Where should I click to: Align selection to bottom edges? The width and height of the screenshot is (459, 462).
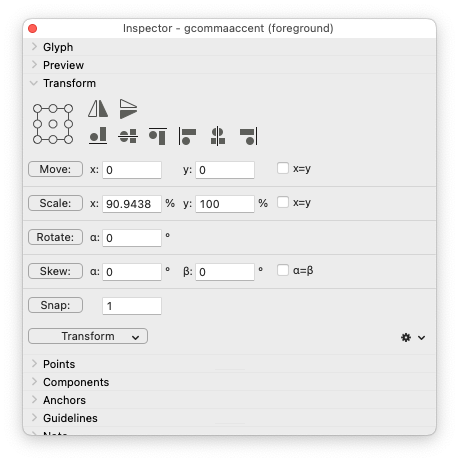point(98,136)
